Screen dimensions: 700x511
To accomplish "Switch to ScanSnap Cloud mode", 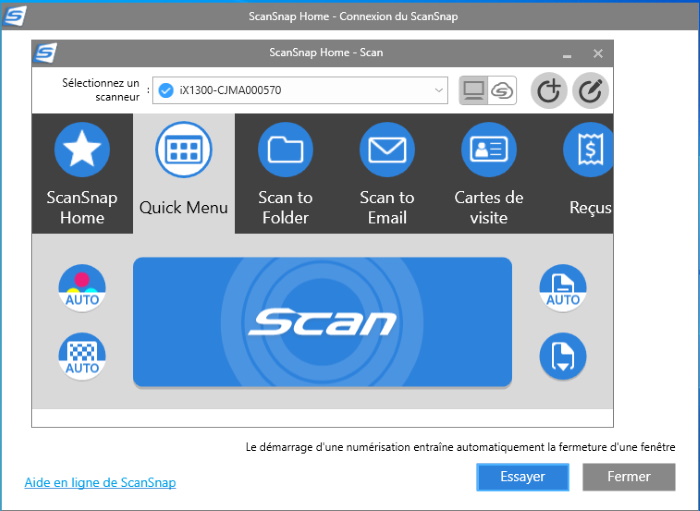I will (x=502, y=91).
